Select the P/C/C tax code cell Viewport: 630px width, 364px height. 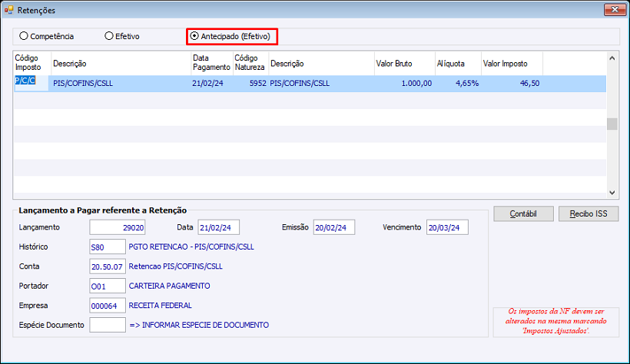coord(31,83)
